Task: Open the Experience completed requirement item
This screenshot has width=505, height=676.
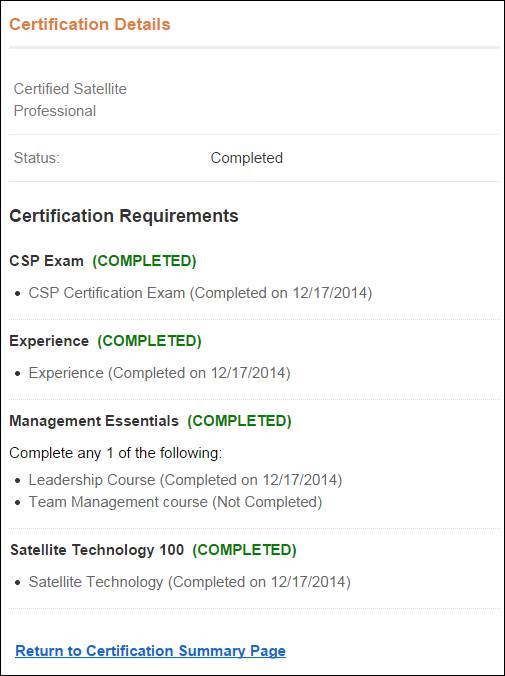Action: pyautogui.click(x=160, y=373)
